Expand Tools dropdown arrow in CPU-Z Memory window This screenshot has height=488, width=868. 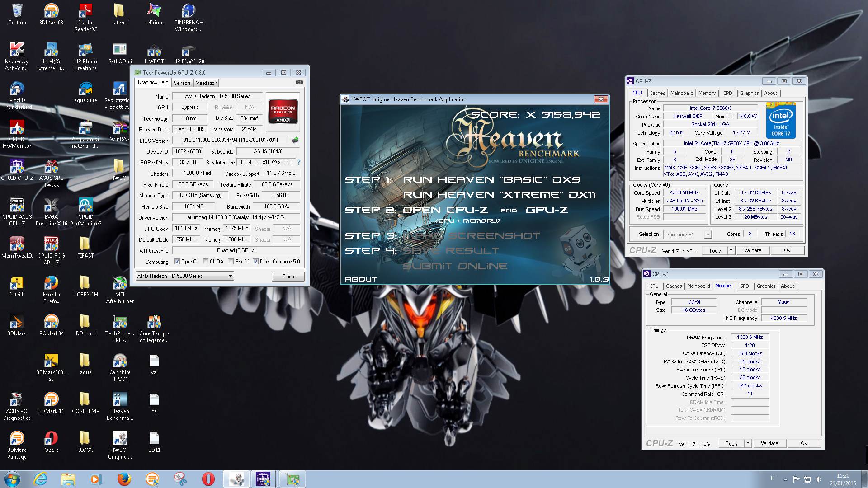click(748, 443)
